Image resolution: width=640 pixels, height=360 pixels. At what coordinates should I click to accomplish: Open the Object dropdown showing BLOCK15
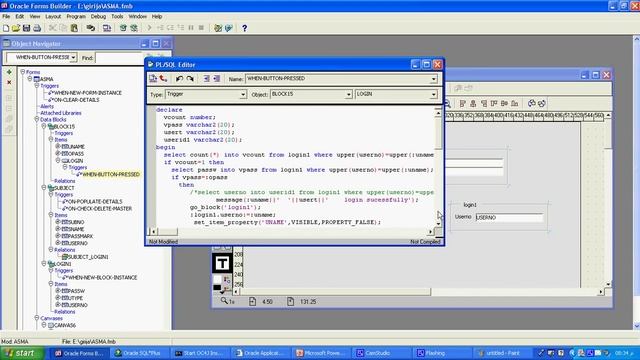[348, 94]
